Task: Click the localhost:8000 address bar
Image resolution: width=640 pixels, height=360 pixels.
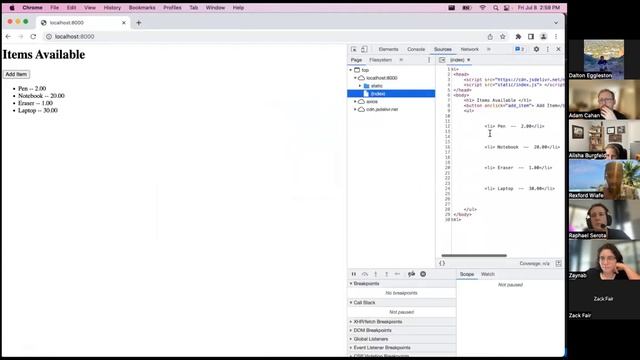Action: tap(261, 37)
